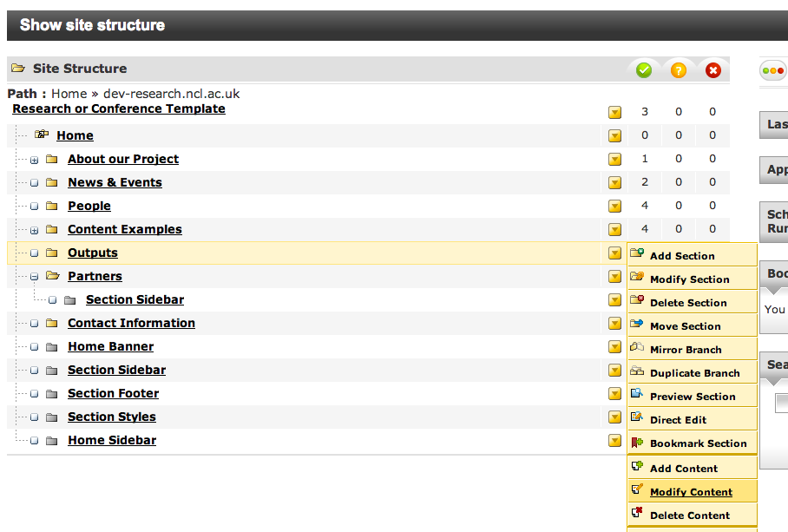Click the Add Section icon in menu
The width and height of the screenshot is (788, 532).
(x=637, y=254)
